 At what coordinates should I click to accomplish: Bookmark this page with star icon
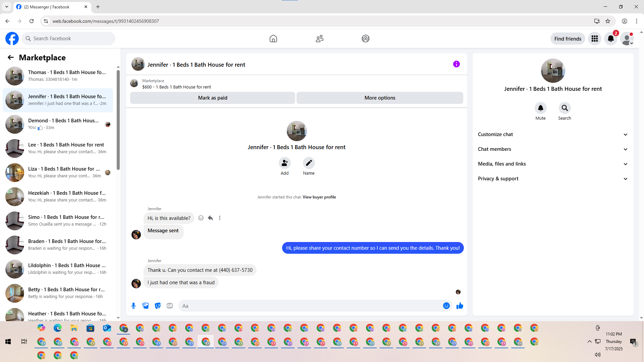point(608,21)
